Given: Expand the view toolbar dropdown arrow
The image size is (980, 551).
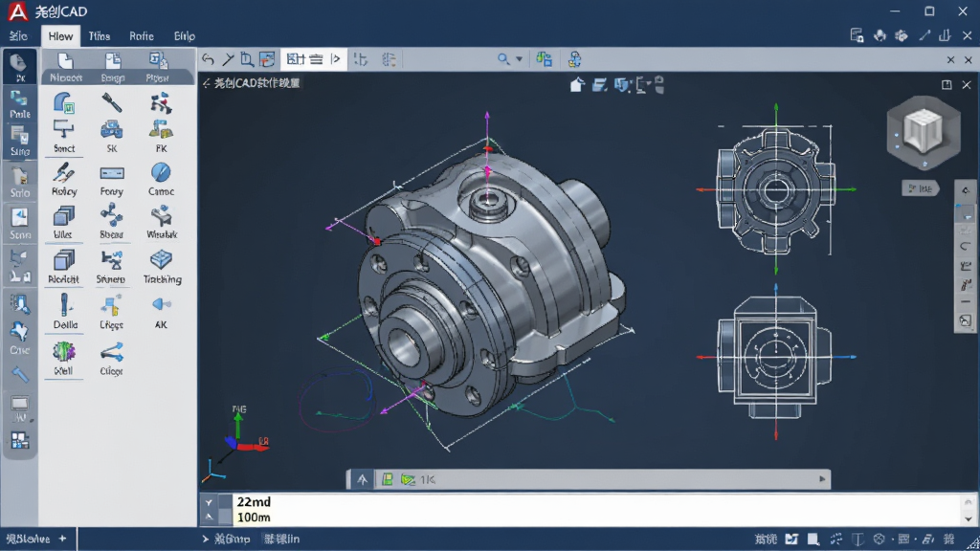Looking at the screenshot, I should tap(649, 84).
